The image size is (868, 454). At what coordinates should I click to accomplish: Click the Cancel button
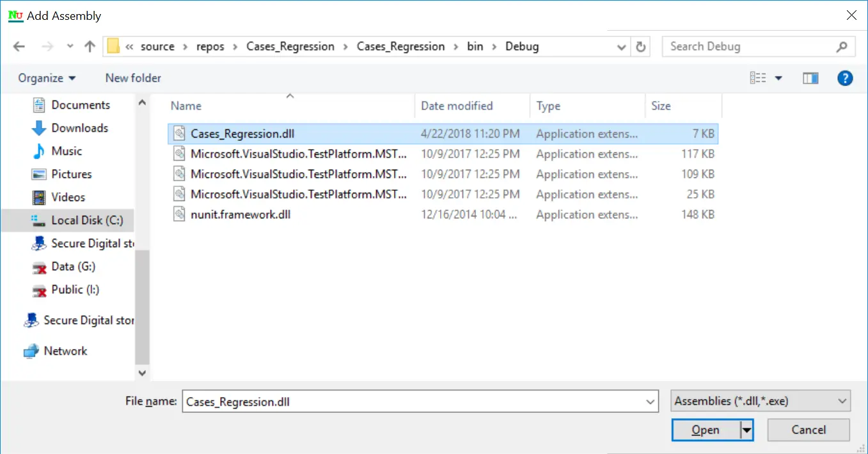point(808,430)
